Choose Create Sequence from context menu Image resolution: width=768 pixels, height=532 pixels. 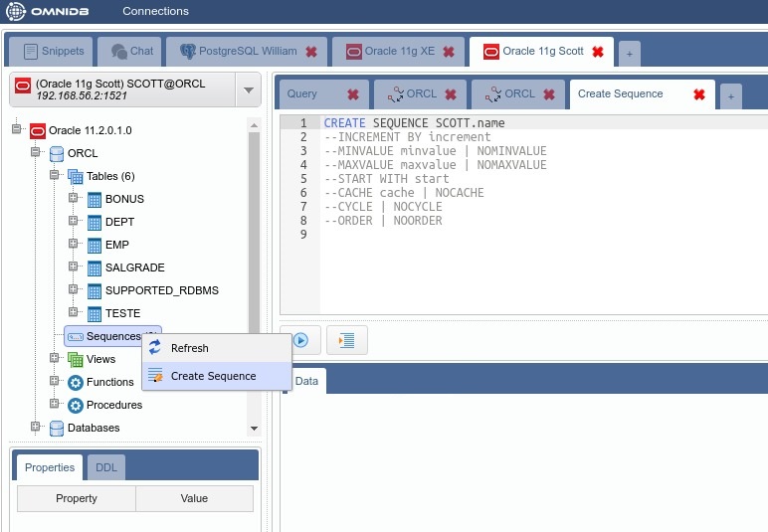click(213, 376)
